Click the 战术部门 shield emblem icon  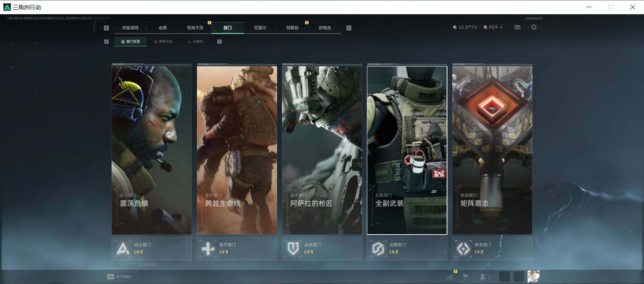point(293,248)
